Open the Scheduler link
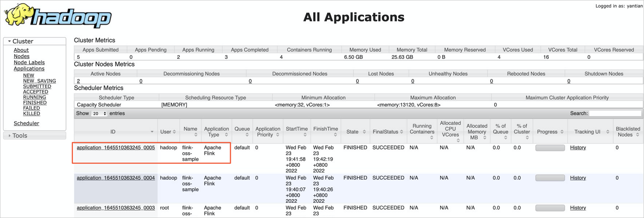 click(x=26, y=123)
